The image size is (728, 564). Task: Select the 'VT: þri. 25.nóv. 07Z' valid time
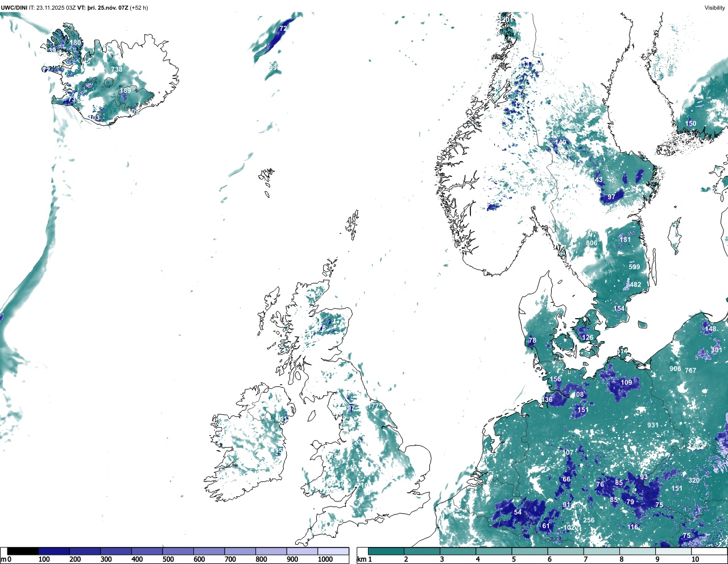coord(103,7)
